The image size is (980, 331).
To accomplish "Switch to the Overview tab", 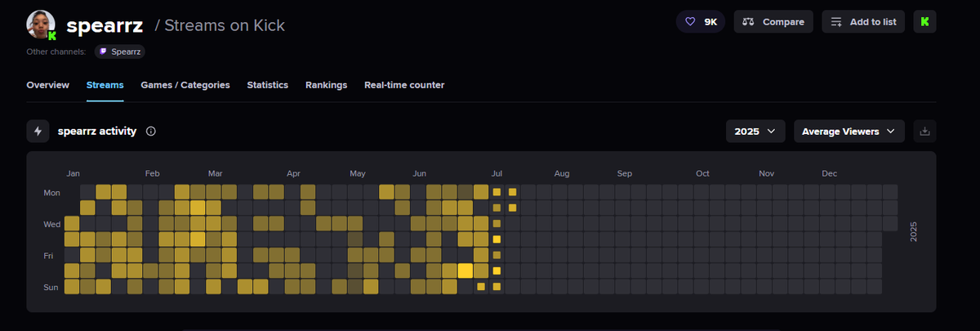I will coord(47,85).
